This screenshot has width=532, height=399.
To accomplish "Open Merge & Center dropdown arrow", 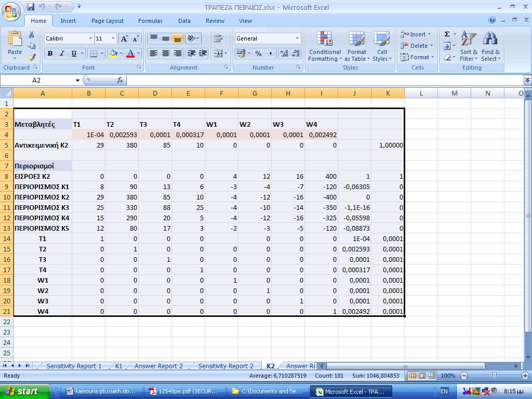I will [x=225, y=54].
